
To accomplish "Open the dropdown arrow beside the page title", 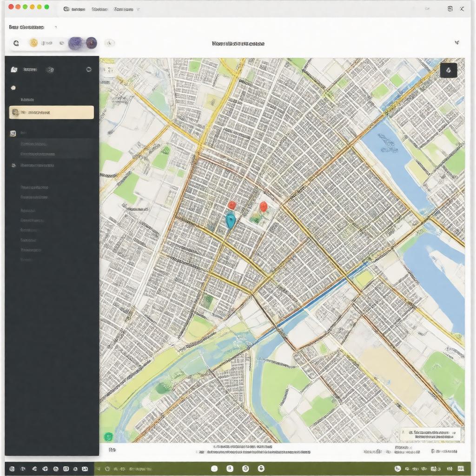I will (x=56, y=27).
